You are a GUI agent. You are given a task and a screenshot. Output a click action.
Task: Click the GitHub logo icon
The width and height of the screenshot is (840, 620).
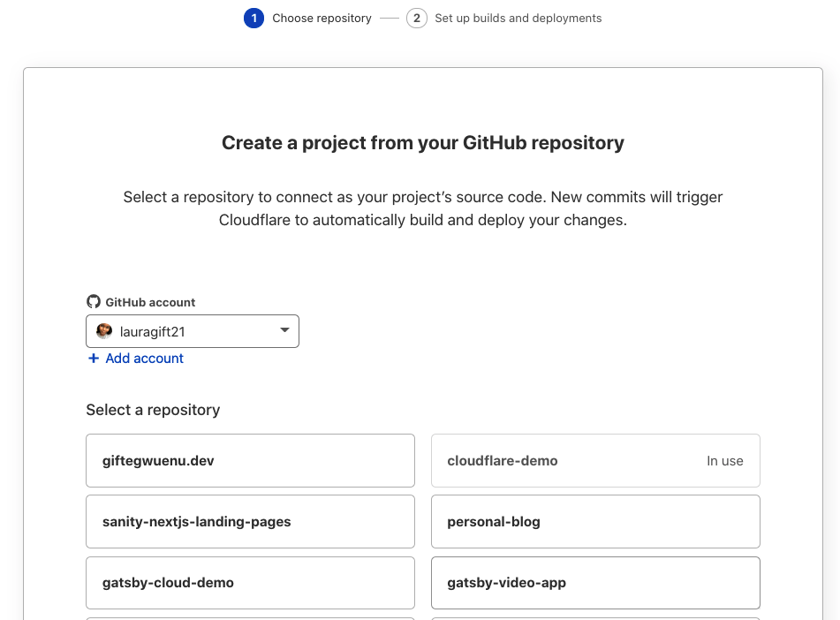(x=94, y=301)
